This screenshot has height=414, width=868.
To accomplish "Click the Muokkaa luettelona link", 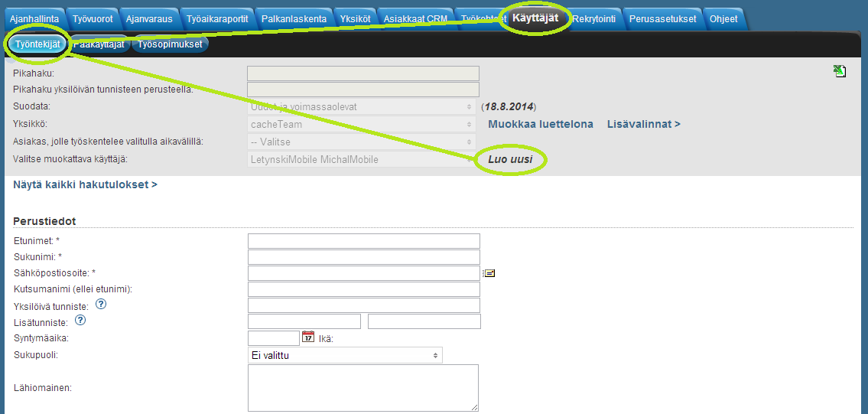I will click(540, 124).
